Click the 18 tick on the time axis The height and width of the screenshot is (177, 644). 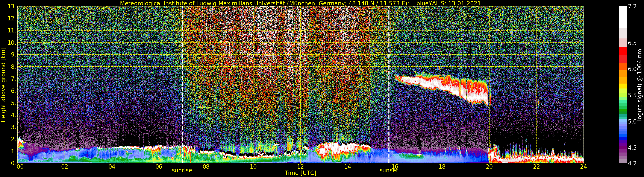[442, 167]
